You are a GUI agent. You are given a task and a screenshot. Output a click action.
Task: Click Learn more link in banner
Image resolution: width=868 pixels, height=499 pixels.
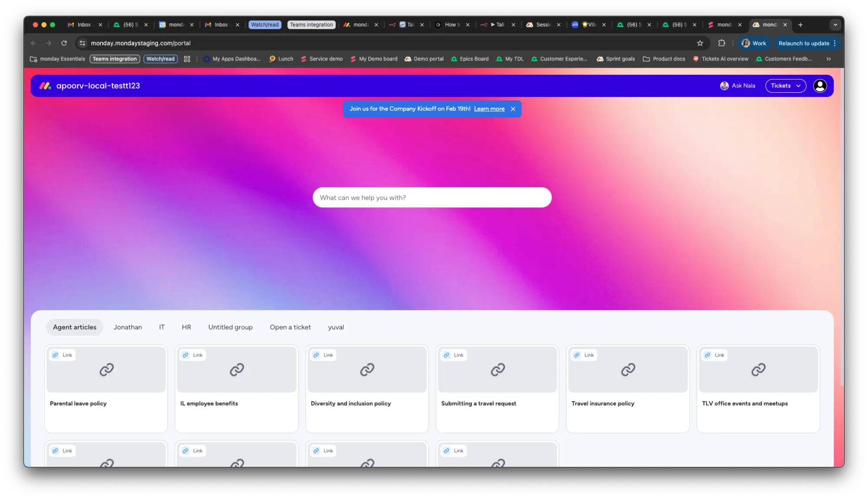pyautogui.click(x=489, y=109)
